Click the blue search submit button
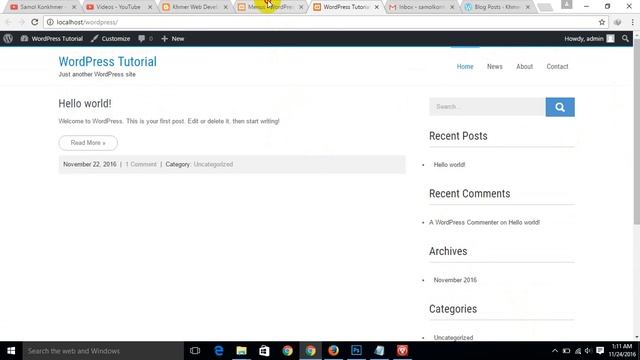This screenshot has height=360, width=640. click(x=560, y=107)
